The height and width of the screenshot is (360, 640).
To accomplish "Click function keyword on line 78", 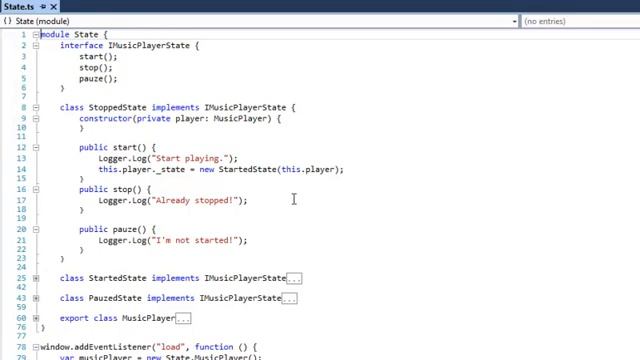I will point(214,347).
